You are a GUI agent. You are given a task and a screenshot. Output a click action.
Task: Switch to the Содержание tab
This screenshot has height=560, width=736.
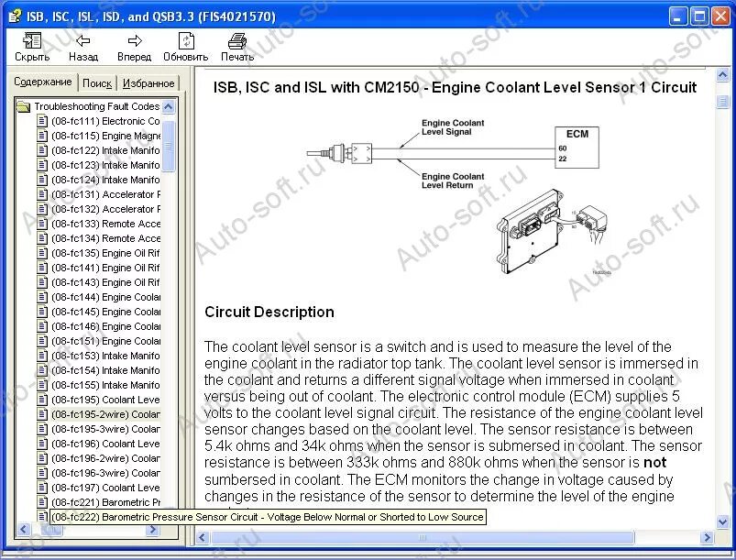(x=43, y=82)
